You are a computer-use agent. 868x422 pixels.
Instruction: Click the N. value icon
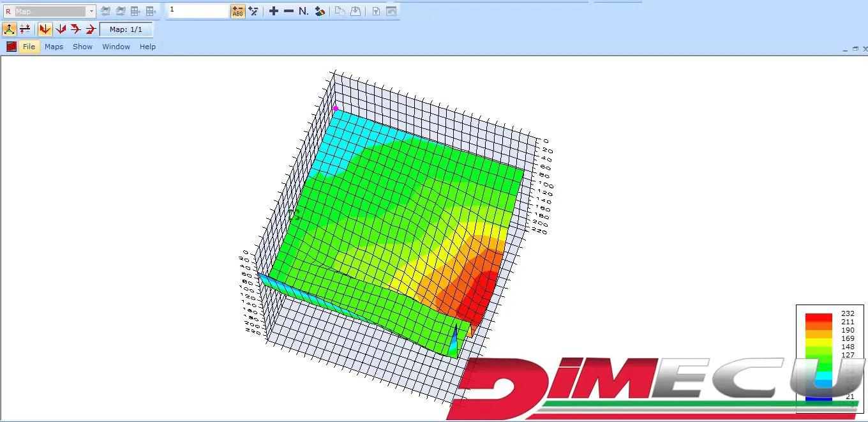(x=304, y=11)
